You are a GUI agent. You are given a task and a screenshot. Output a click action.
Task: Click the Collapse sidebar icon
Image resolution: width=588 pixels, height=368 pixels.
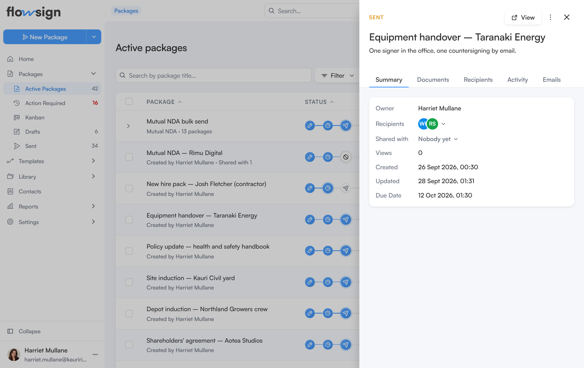pyautogui.click(x=10, y=331)
